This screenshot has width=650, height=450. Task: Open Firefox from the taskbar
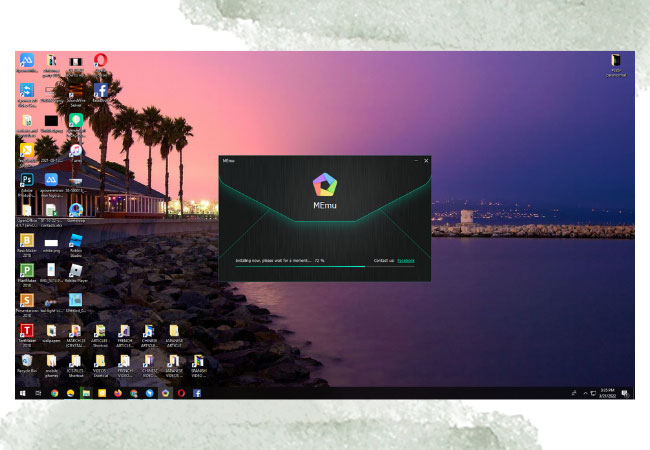point(118,393)
